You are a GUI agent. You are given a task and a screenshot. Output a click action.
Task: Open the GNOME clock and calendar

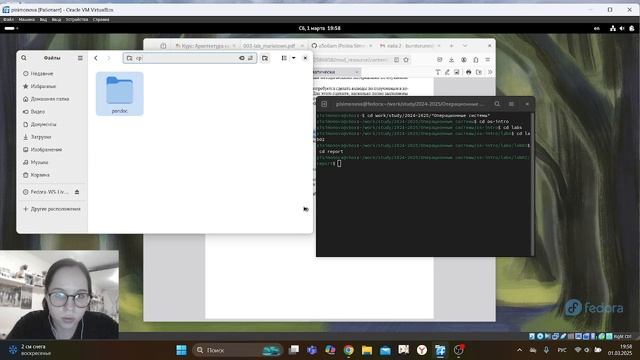[320, 28]
